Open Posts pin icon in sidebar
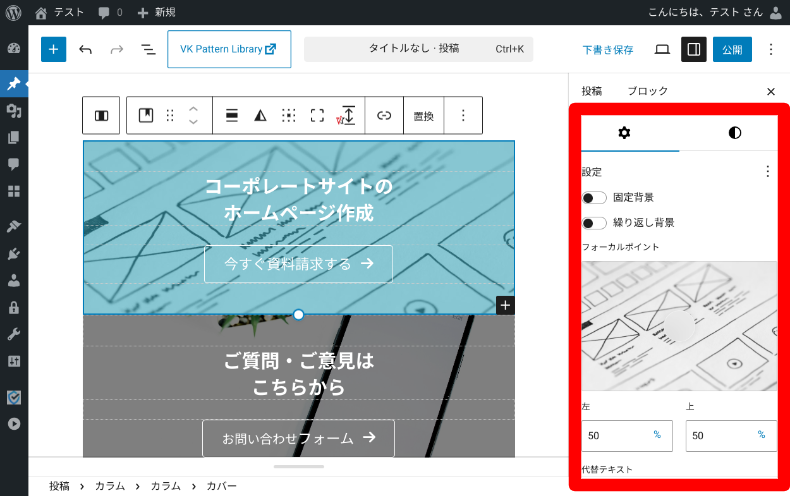The width and height of the screenshot is (790, 496). pos(14,83)
